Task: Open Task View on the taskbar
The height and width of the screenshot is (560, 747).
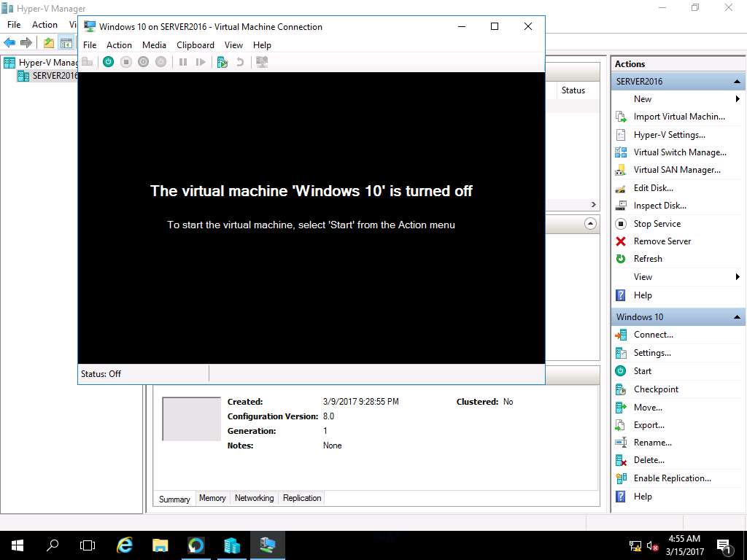Action: (x=88, y=545)
